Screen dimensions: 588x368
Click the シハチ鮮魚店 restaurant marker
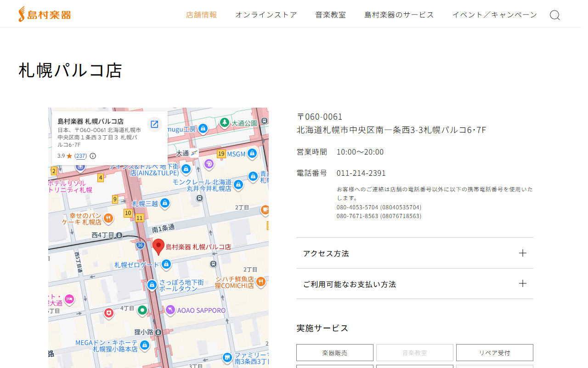pyautogui.click(x=261, y=281)
